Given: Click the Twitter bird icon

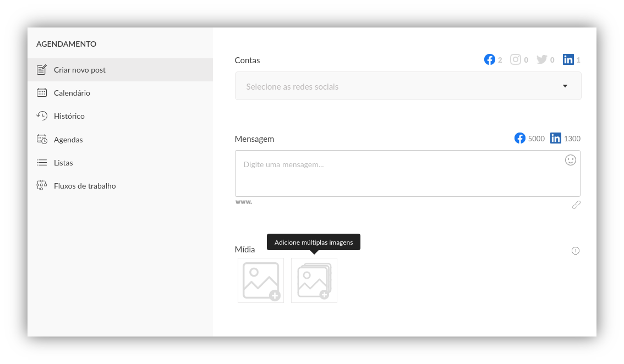Looking at the screenshot, I should click(x=542, y=59).
